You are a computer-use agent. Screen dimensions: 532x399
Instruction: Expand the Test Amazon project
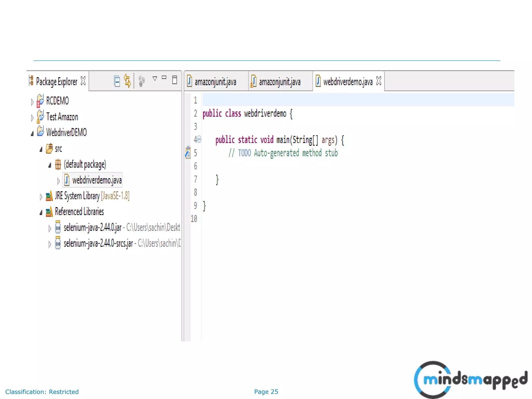(32, 118)
